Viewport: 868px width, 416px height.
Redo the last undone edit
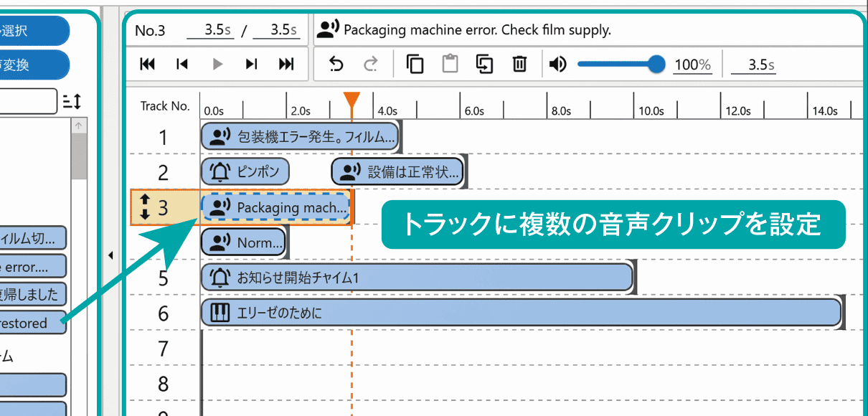pos(371,65)
